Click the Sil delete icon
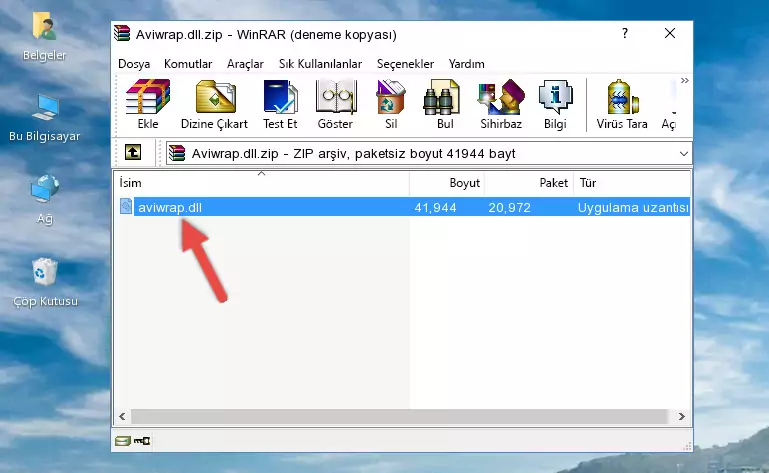 point(391,104)
